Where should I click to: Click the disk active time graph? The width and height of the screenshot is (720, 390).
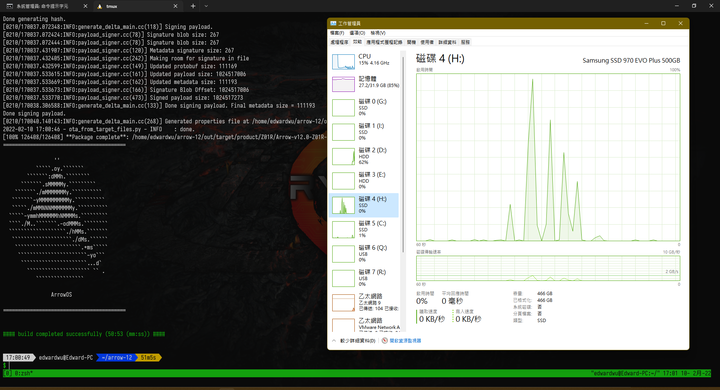[548, 157]
